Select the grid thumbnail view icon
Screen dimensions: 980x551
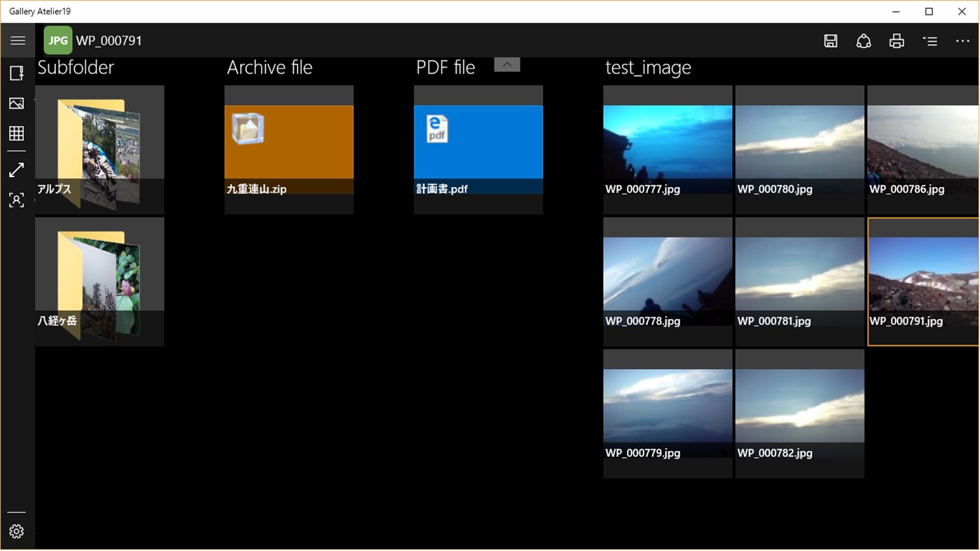point(17,134)
